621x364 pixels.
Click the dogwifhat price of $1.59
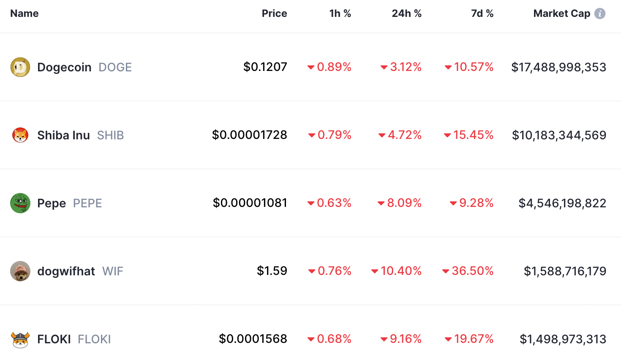point(272,271)
